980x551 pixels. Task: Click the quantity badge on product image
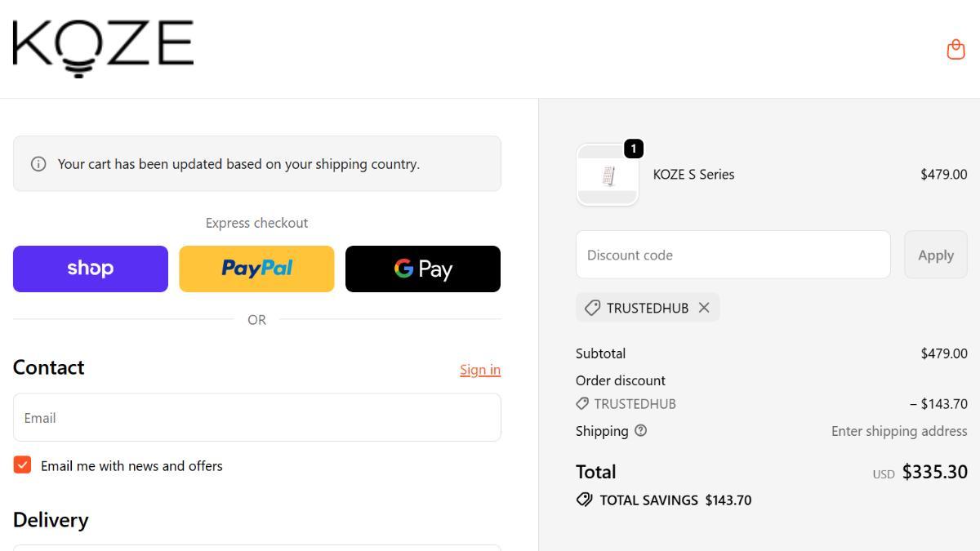coord(634,149)
